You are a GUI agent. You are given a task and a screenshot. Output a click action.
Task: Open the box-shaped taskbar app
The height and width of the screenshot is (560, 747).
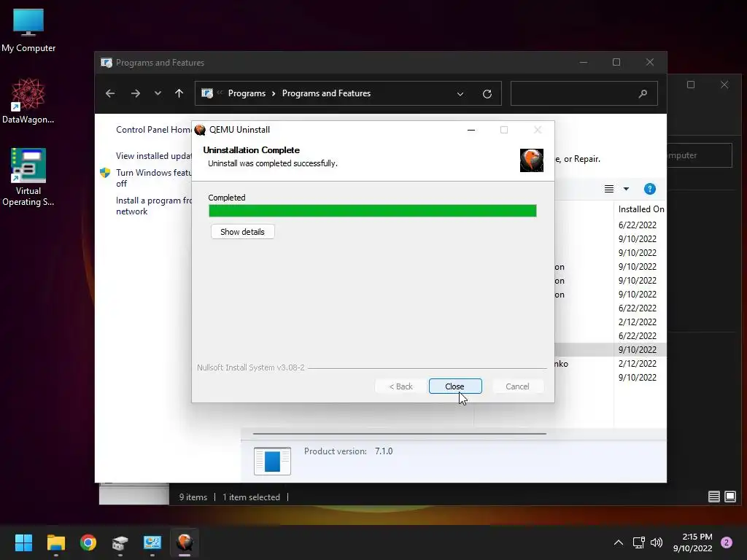(120, 542)
